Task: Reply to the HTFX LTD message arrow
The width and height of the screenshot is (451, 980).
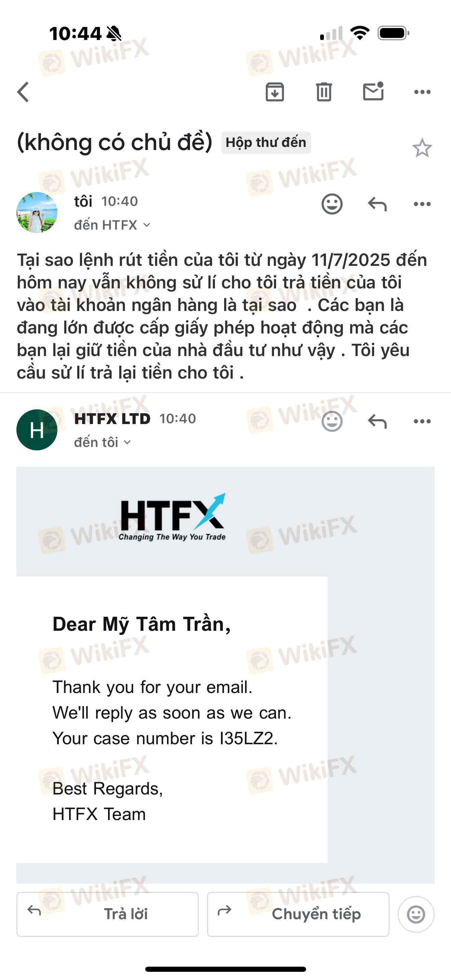Action: pyautogui.click(x=377, y=422)
